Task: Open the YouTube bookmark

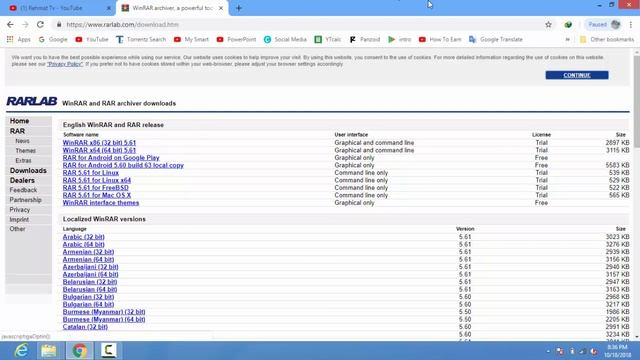Action: pyautogui.click(x=92, y=39)
